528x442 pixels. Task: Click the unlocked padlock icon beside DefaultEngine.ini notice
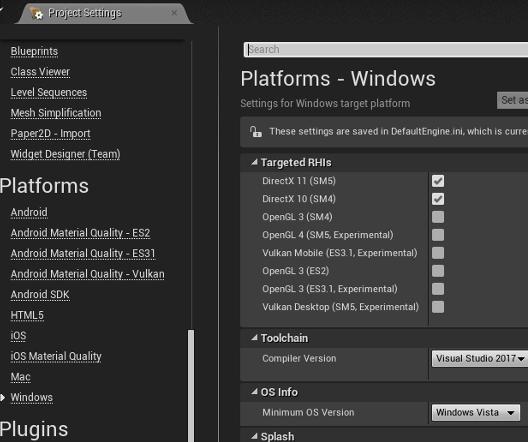[x=256, y=132]
